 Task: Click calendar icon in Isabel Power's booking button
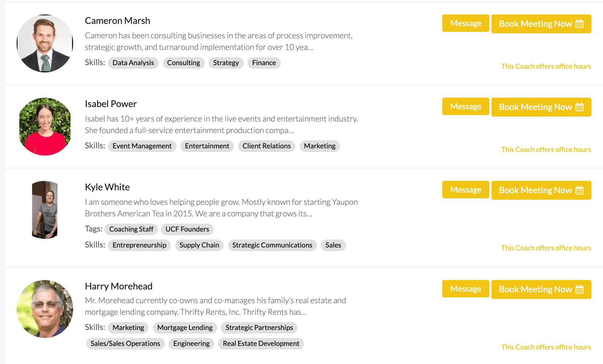(x=579, y=107)
